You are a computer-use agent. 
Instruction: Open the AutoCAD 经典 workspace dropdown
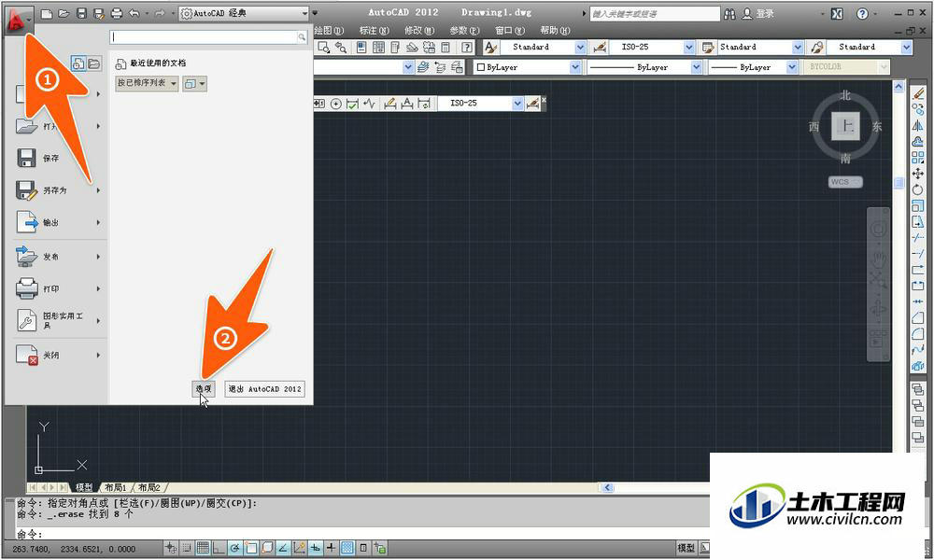(244, 13)
